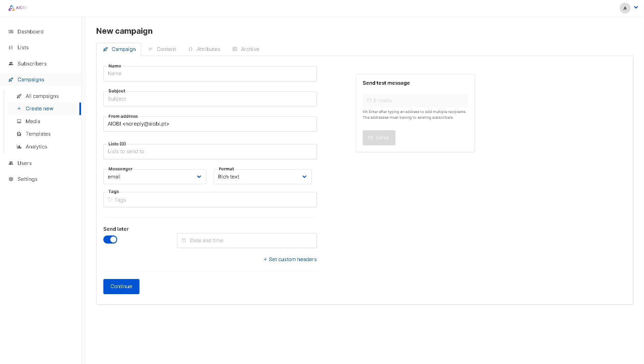
Task: Click the Continue button
Action: [x=121, y=286]
